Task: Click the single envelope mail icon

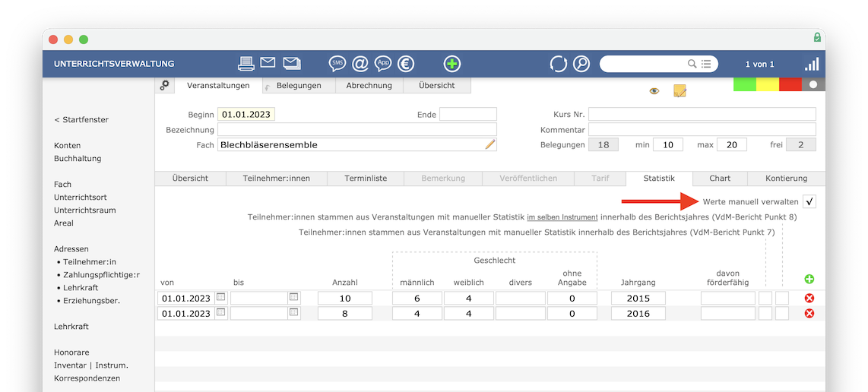Action: click(268, 63)
